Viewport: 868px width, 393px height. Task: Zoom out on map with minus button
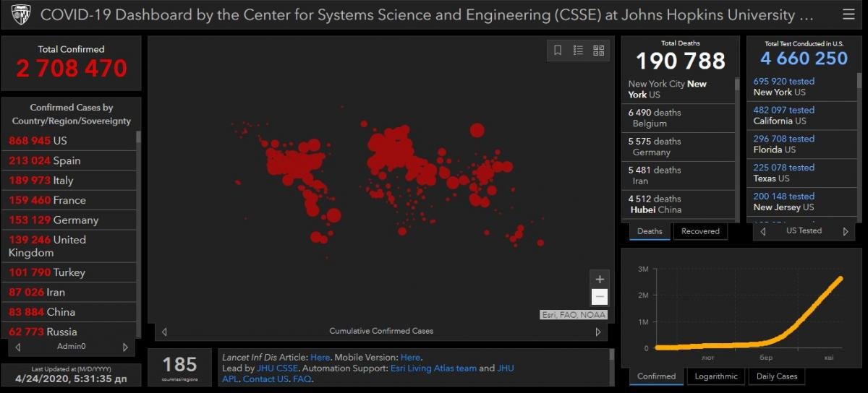tap(600, 297)
